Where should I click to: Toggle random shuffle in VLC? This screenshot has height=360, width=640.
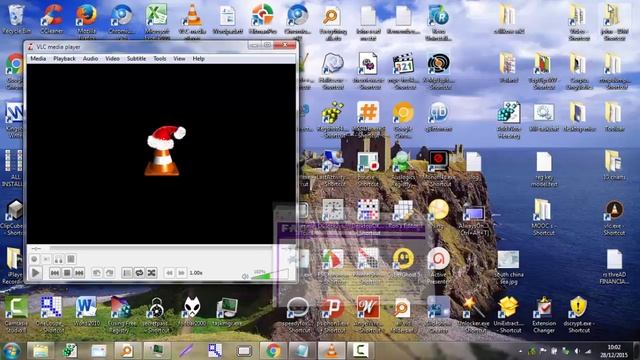tap(151, 273)
